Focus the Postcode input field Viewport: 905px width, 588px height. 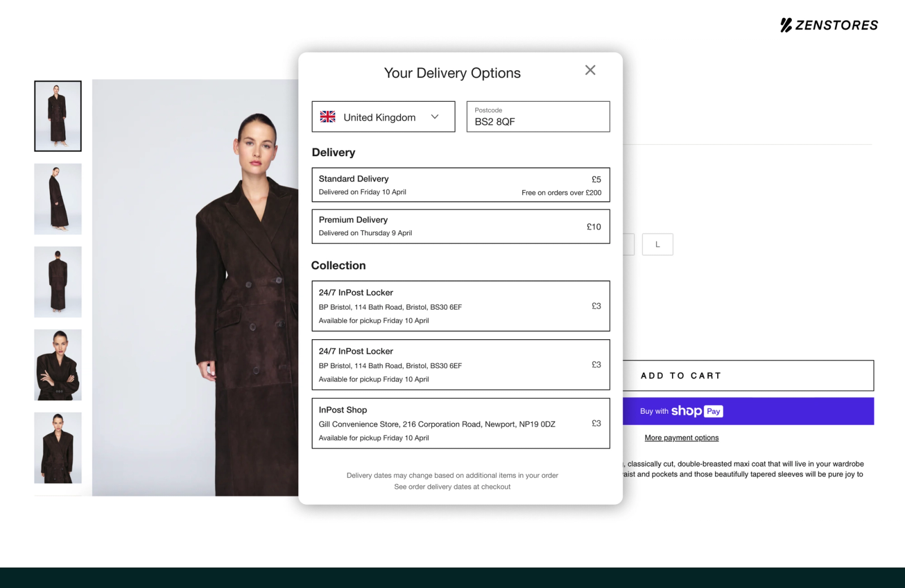[538, 116]
